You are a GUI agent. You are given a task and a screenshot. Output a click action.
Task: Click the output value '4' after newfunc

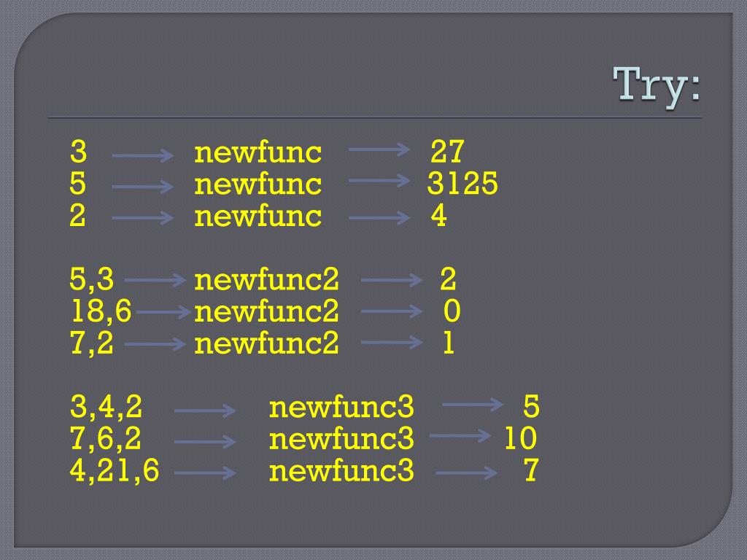[x=438, y=215]
